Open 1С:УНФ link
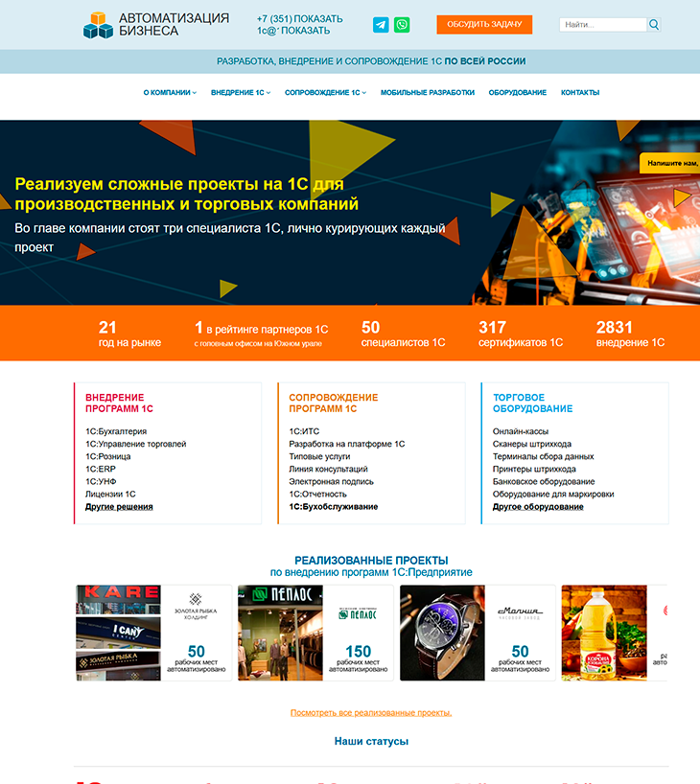The height and width of the screenshot is (784, 700). tap(101, 481)
